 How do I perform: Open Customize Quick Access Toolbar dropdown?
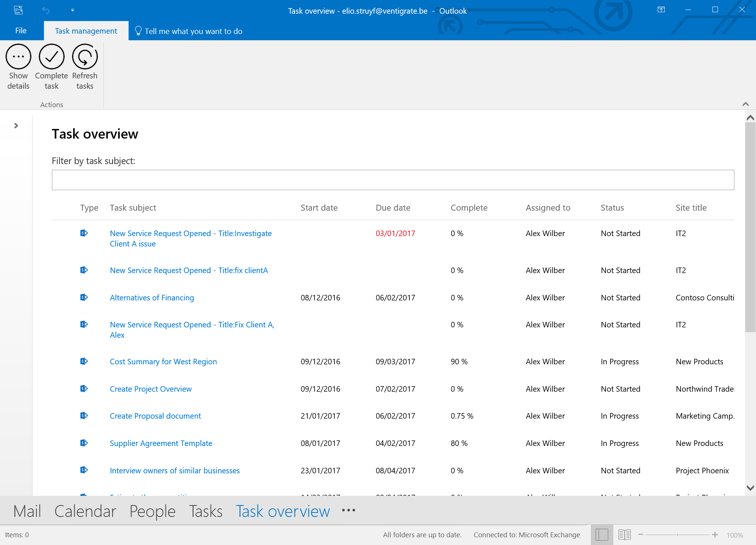(72, 10)
